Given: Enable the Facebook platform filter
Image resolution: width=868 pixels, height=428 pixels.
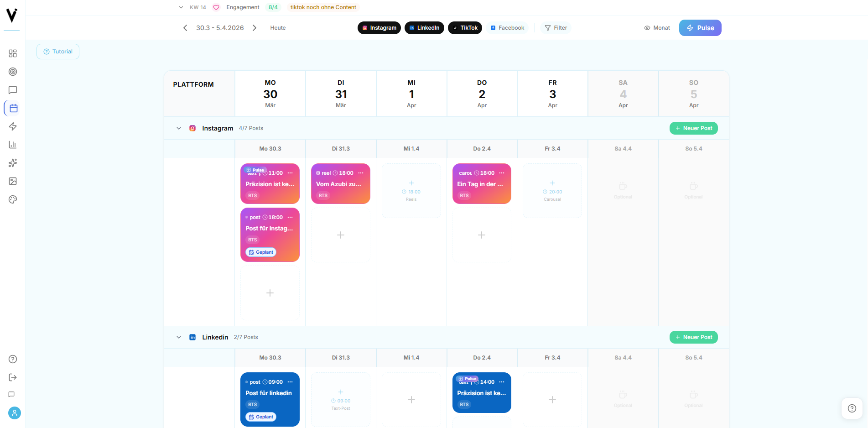Looking at the screenshot, I should click(507, 28).
